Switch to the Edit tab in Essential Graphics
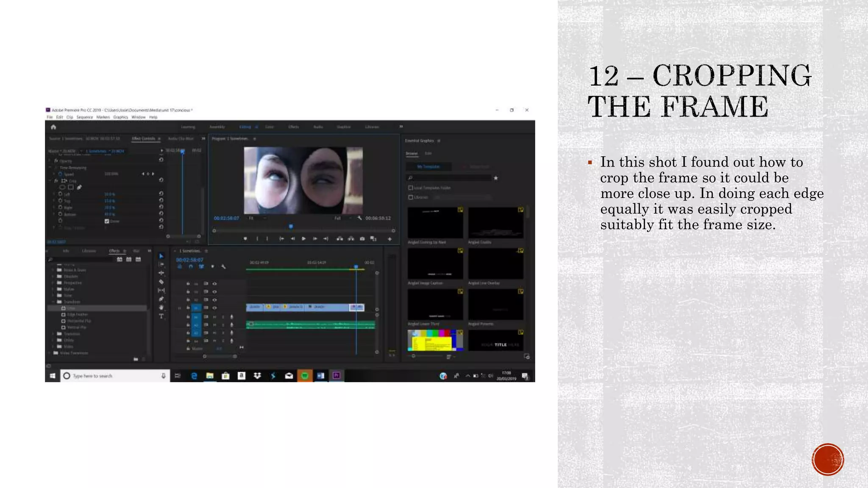 point(428,153)
